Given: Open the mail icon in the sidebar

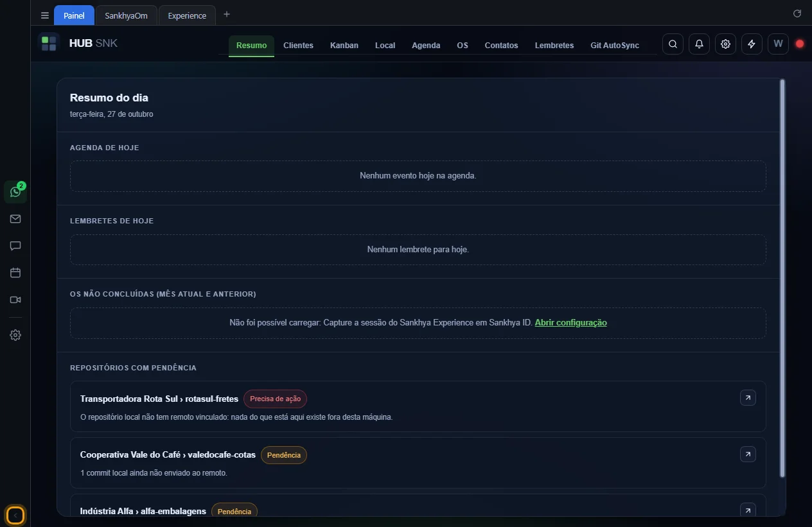Looking at the screenshot, I should click(x=15, y=219).
